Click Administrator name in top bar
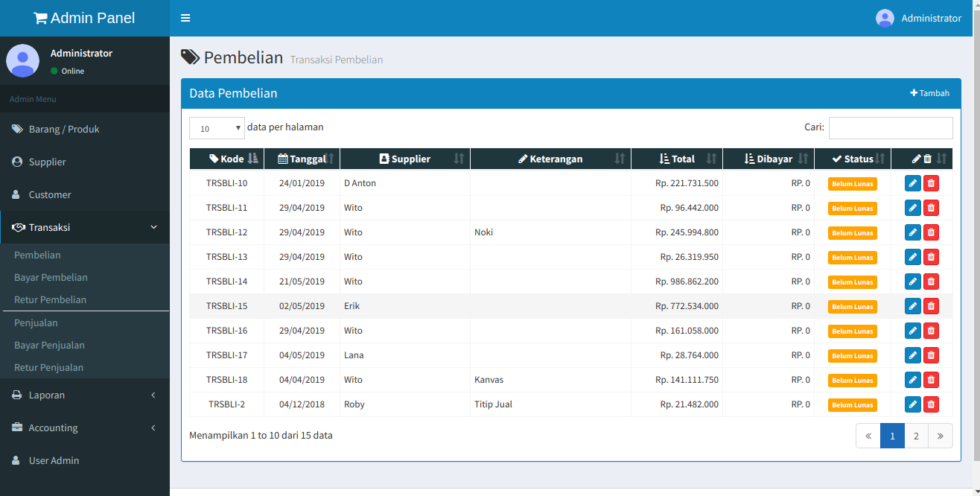The width and height of the screenshot is (980, 496). click(x=931, y=18)
